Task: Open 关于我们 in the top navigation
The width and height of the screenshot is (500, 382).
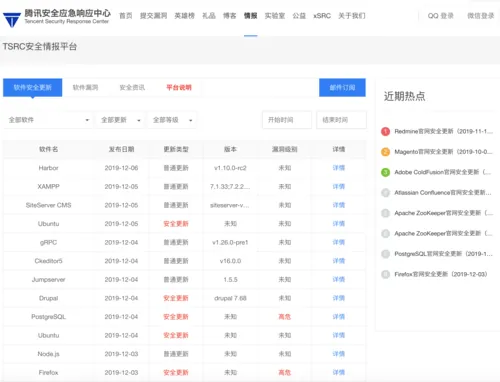Action: click(x=352, y=16)
